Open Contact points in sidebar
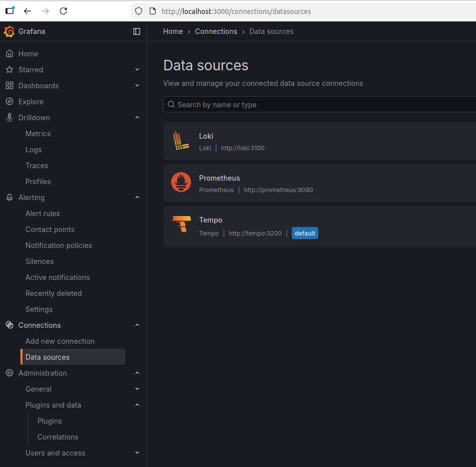The height and width of the screenshot is (467, 476). pyautogui.click(x=50, y=230)
